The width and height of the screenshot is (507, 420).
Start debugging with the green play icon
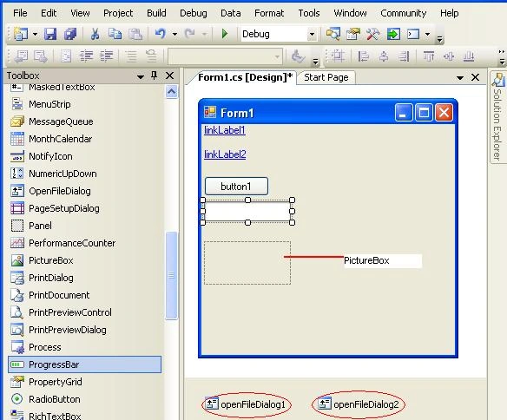coord(225,34)
